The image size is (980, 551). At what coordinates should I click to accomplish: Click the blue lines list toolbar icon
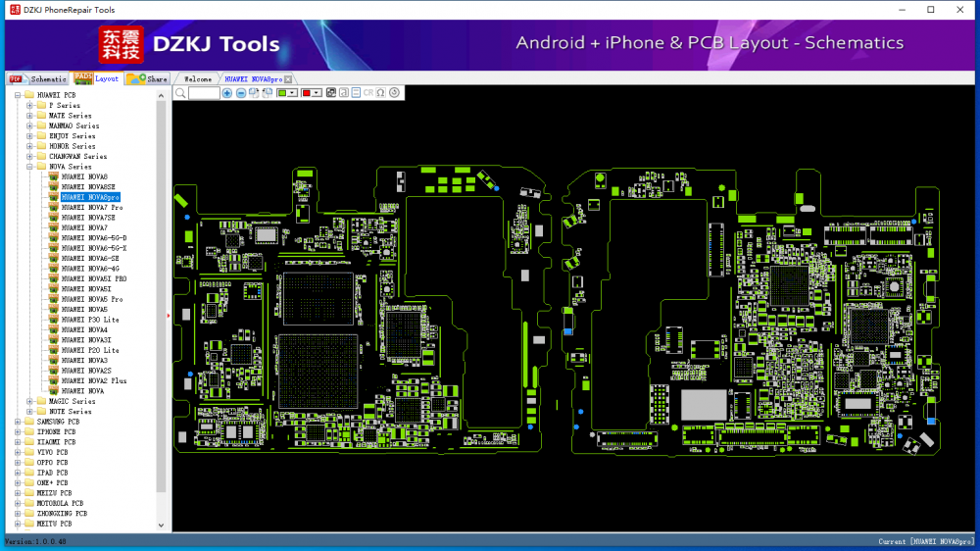coord(357,93)
